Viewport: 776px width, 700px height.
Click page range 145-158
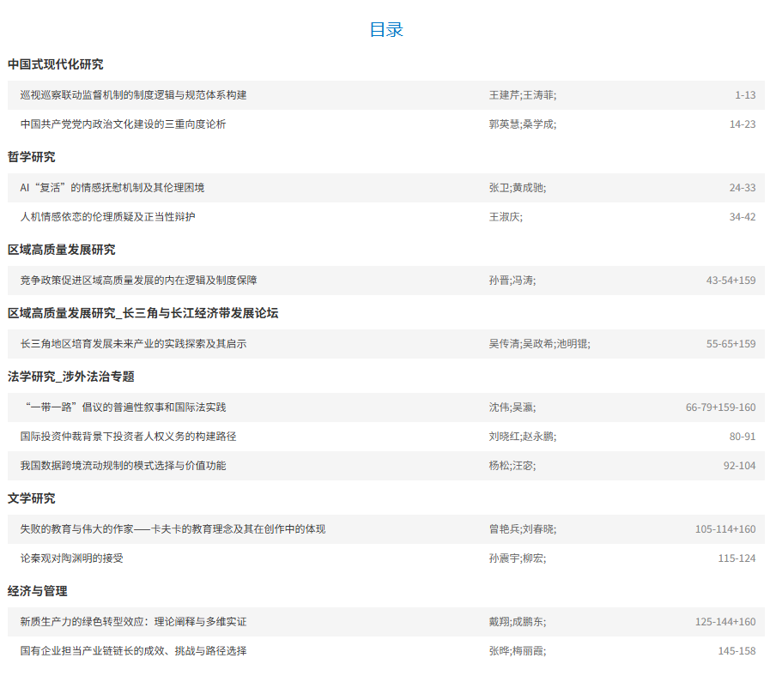(x=737, y=651)
